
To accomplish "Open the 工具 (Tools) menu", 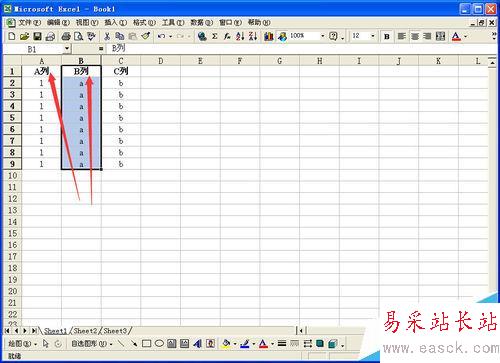I will pyautogui.click(x=173, y=22).
